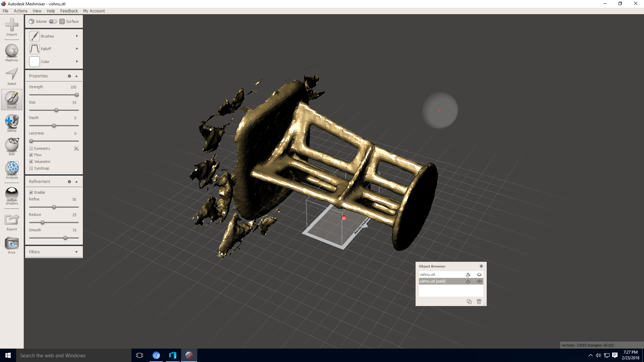Uncheck the Volumetric checkbox
The image size is (644, 362).
pos(31,162)
